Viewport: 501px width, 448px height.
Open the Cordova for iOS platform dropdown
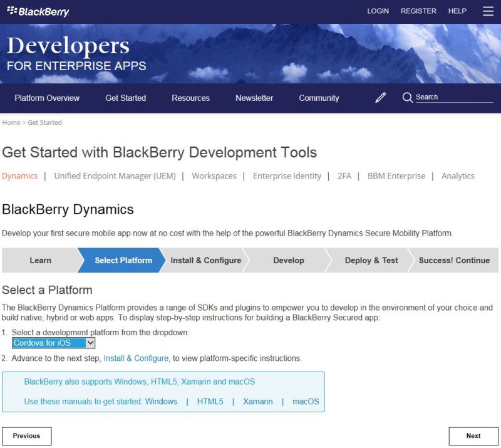tap(53, 343)
